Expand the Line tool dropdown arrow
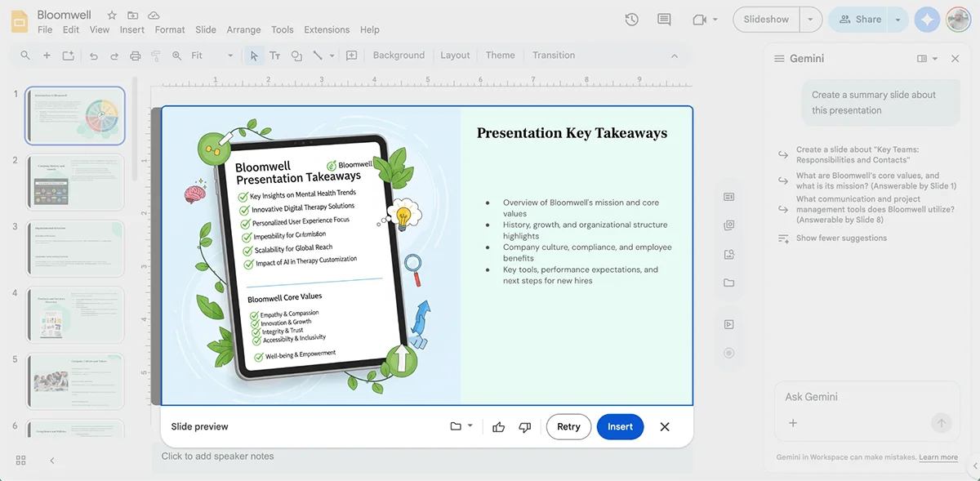 pos(332,56)
